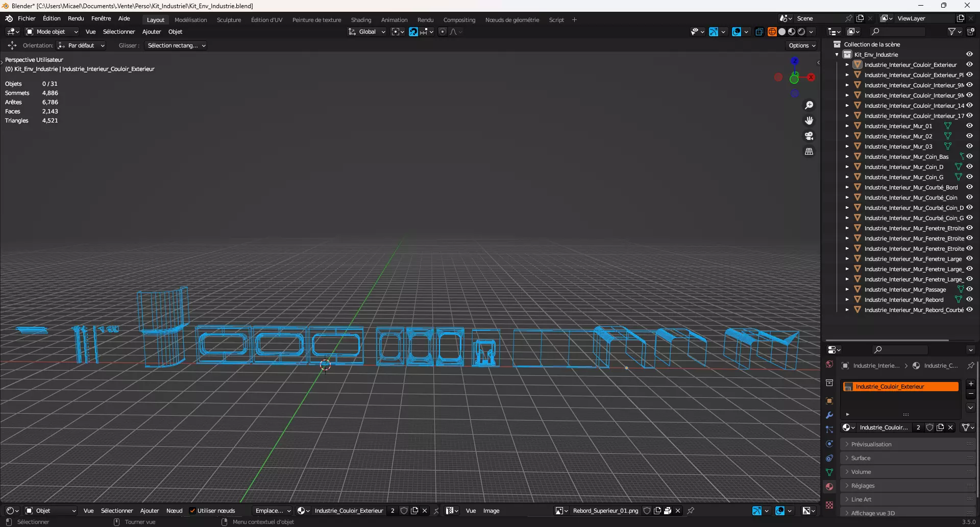The image size is (980, 527).
Task: Hide Industrie_Interieur_Mur_Passage using eye icon
Action: click(969, 289)
